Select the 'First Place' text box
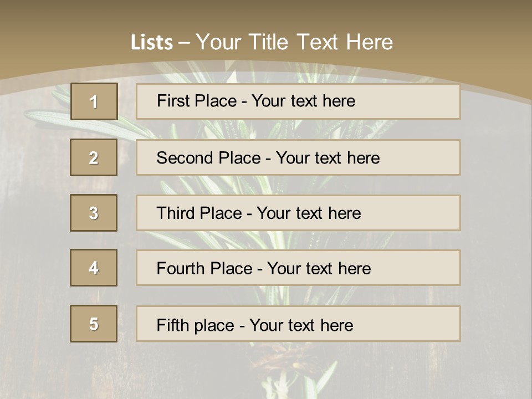 click(298, 101)
